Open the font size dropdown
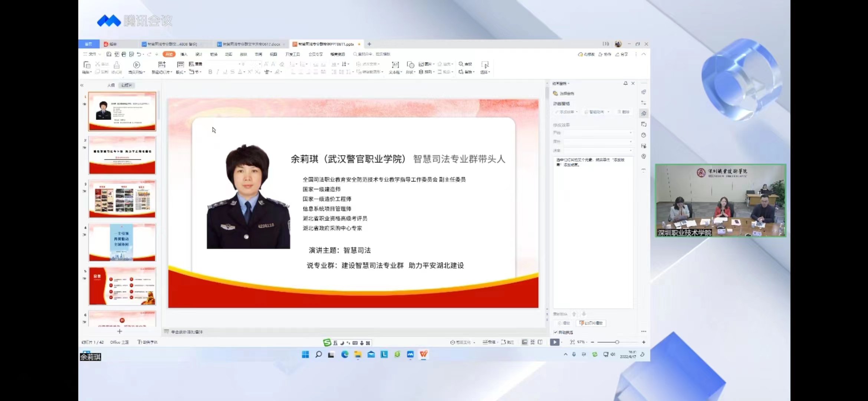This screenshot has height=401, width=868. pyautogui.click(x=260, y=64)
